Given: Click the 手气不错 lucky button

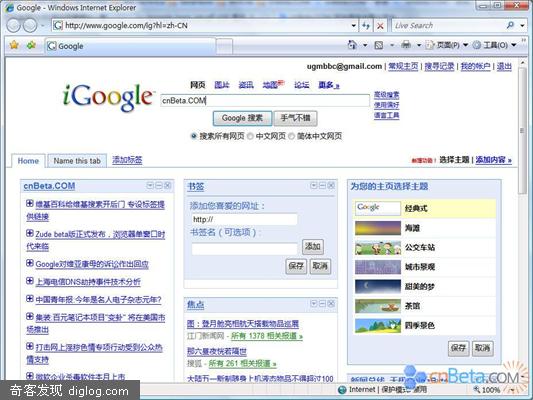Looking at the screenshot, I should [295, 118].
